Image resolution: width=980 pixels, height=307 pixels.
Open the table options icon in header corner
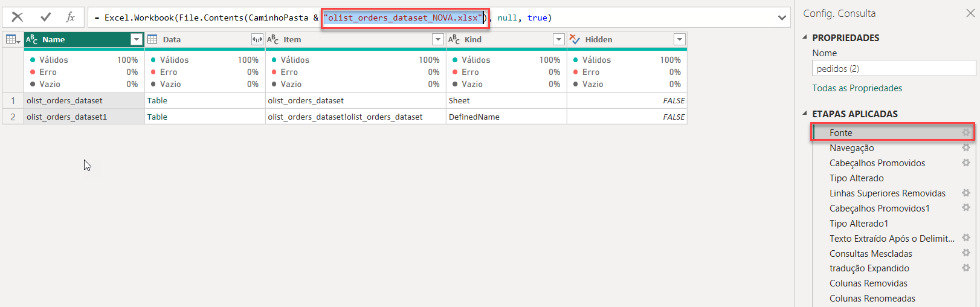pos(13,39)
